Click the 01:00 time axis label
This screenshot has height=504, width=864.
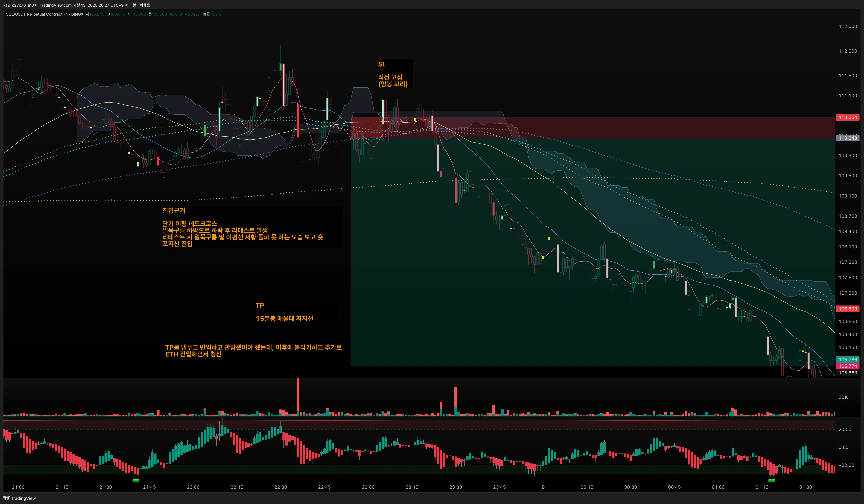click(x=718, y=487)
